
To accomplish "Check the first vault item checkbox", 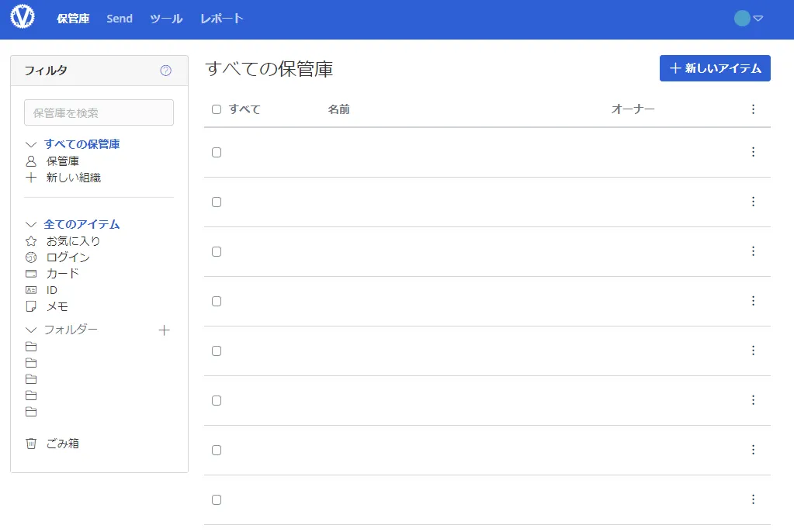I will [x=217, y=153].
